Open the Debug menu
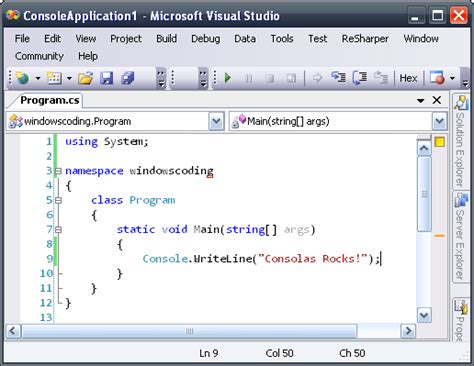474x366 pixels. (x=205, y=39)
